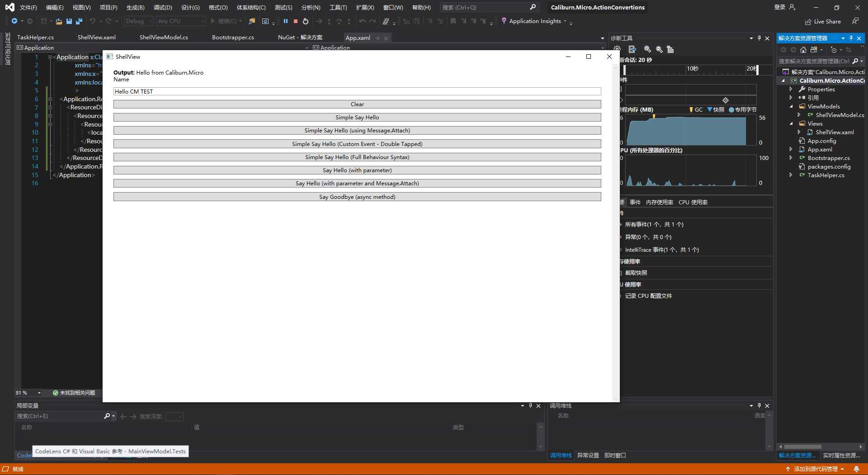Click the Select Tools chart icon in diagnostics

pyautogui.click(x=670, y=49)
